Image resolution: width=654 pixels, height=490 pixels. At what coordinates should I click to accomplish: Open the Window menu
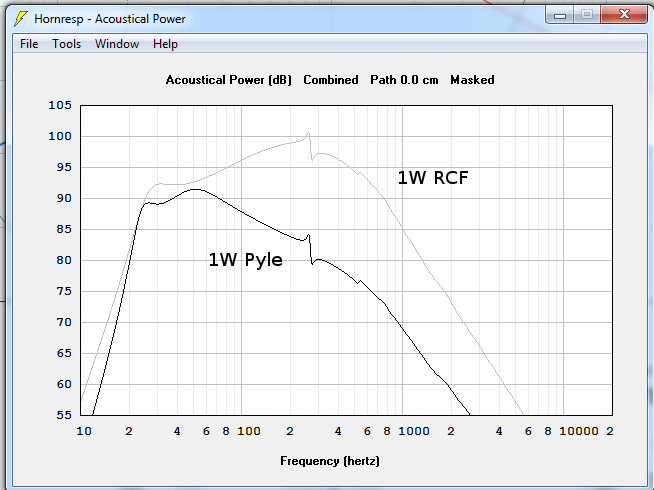click(117, 44)
